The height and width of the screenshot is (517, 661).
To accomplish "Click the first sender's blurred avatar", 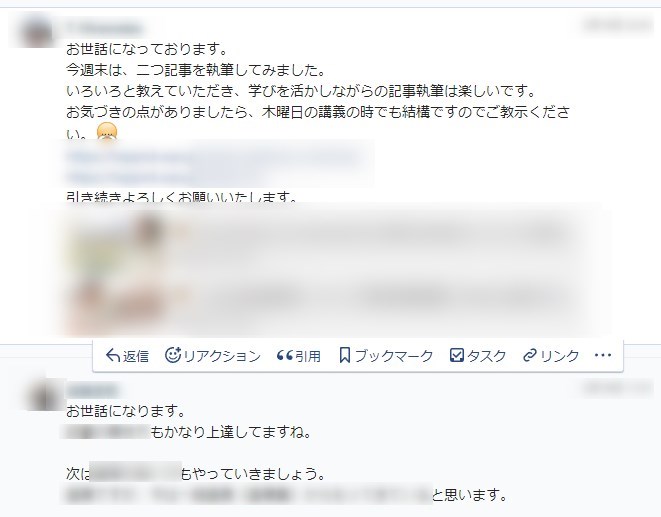I will 37,31.
